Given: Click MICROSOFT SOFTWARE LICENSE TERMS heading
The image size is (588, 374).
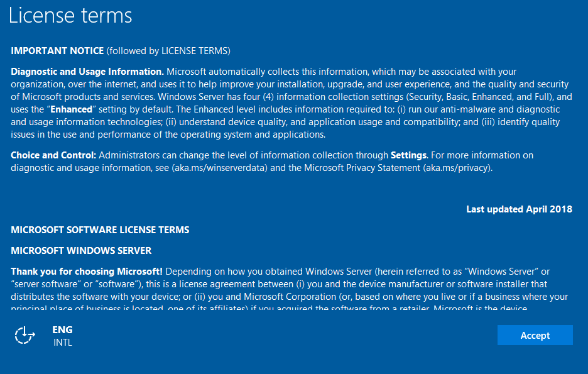Looking at the screenshot, I should 100,230.
